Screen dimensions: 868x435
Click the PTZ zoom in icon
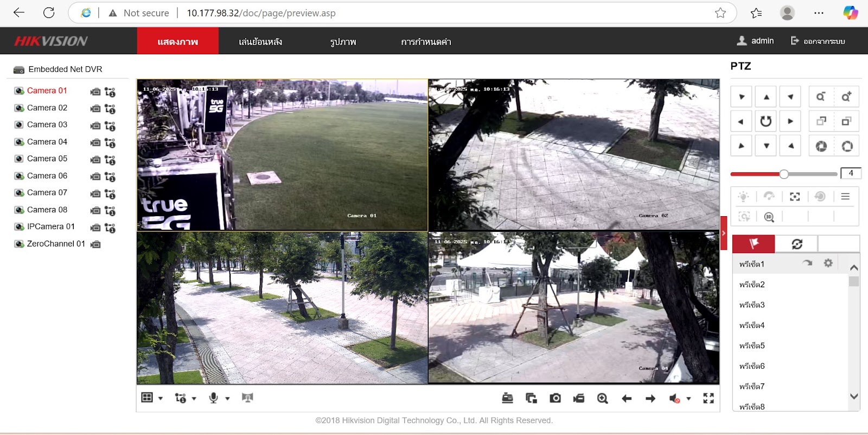point(846,97)
